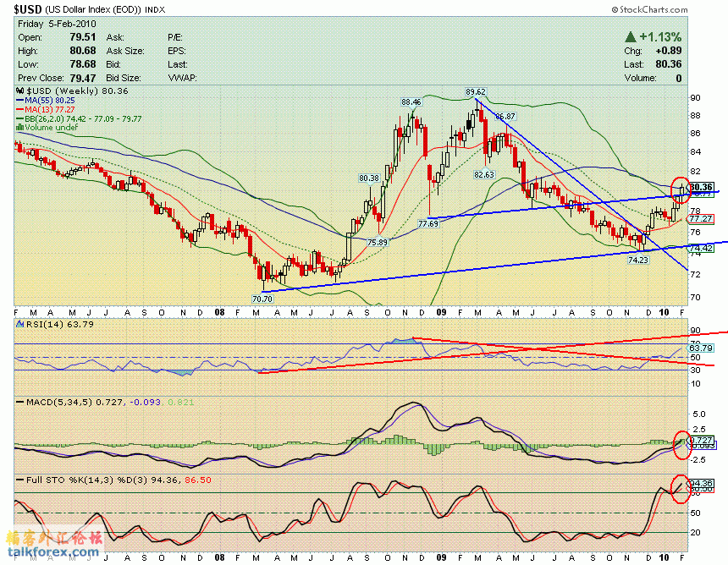Click the Open value 79.51

pos(83,37)
